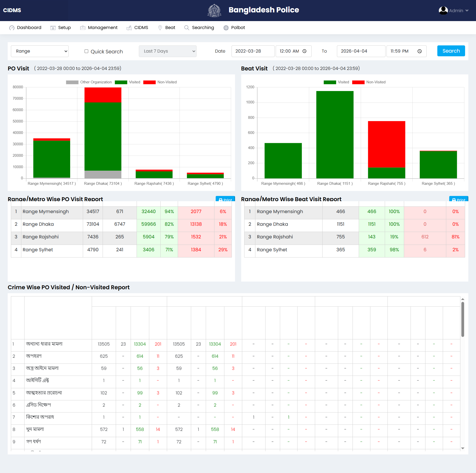This screenshot has height=473, width=476.
Task: Click the Dashboard gauge icon
Action: [12, 28]
